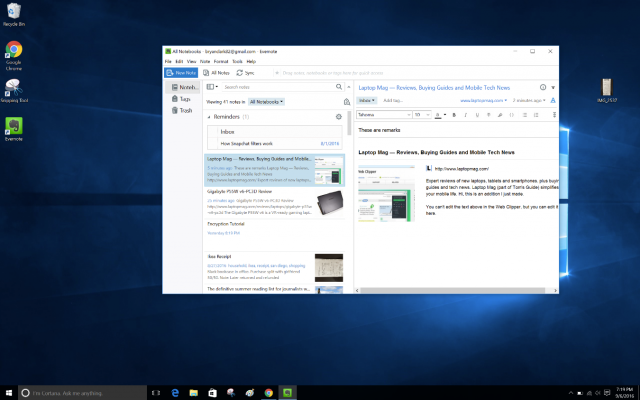This screenshot has height=400, width=640.
Task: Open the Ikea Receipt note
Action: point(274,267)
